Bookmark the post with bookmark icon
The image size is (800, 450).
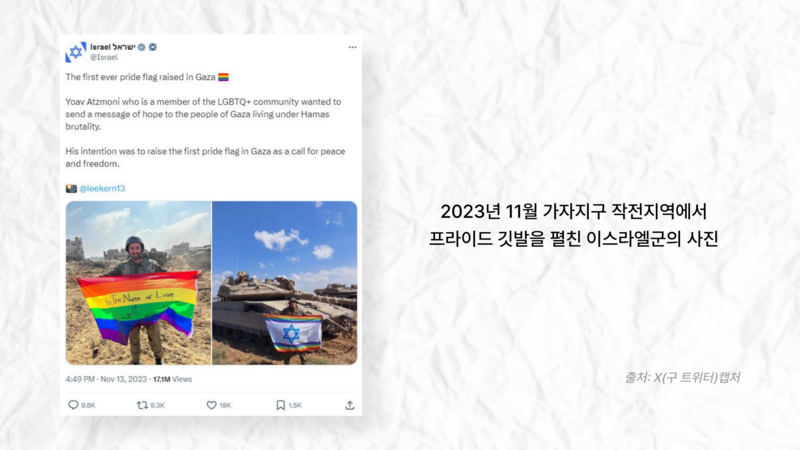tap(281, 405)
